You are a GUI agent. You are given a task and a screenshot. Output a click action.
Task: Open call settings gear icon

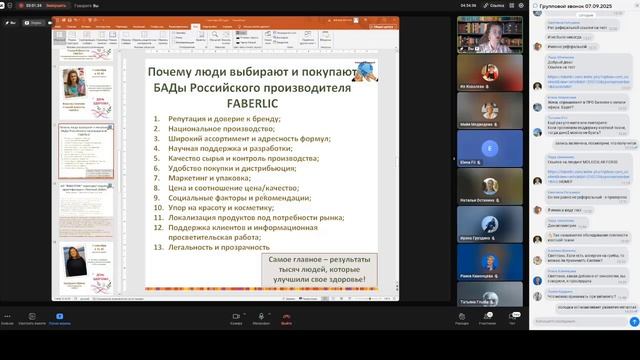click(x=521, y=6)
